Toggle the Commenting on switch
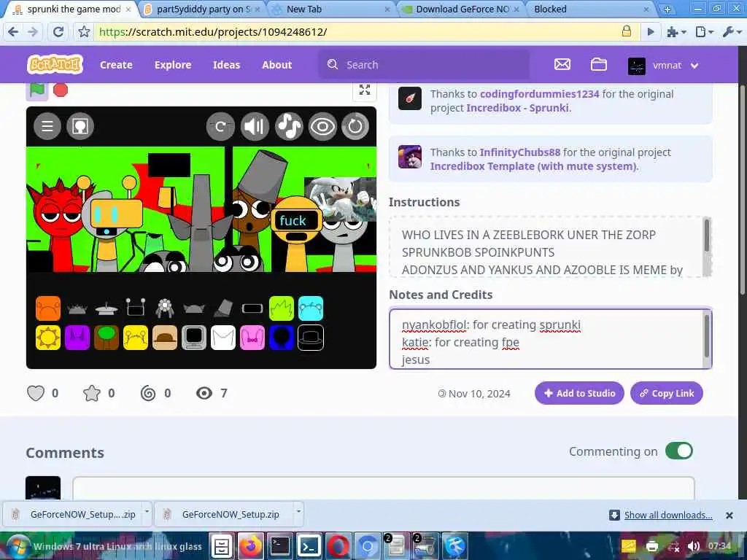 (x=678, y=451)
